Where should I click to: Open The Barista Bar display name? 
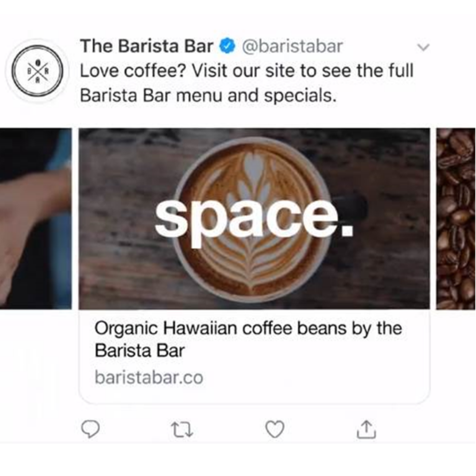pyautogui.click(x=146, y=46)
